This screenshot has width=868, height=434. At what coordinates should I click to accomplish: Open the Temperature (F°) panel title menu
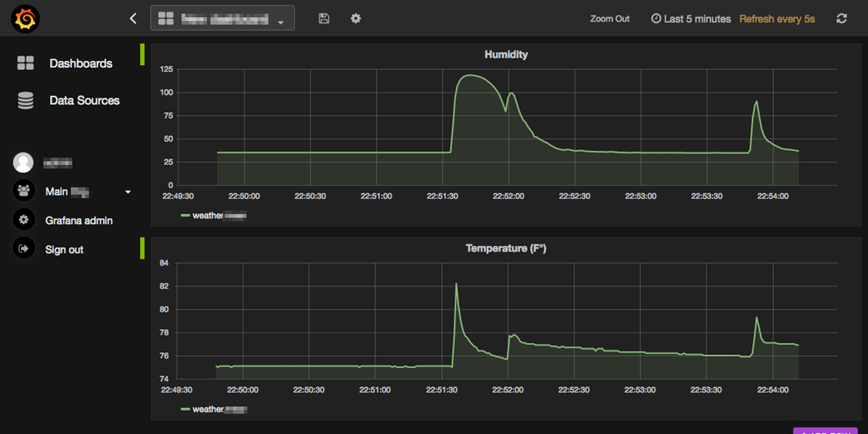[x=506, y=248]
